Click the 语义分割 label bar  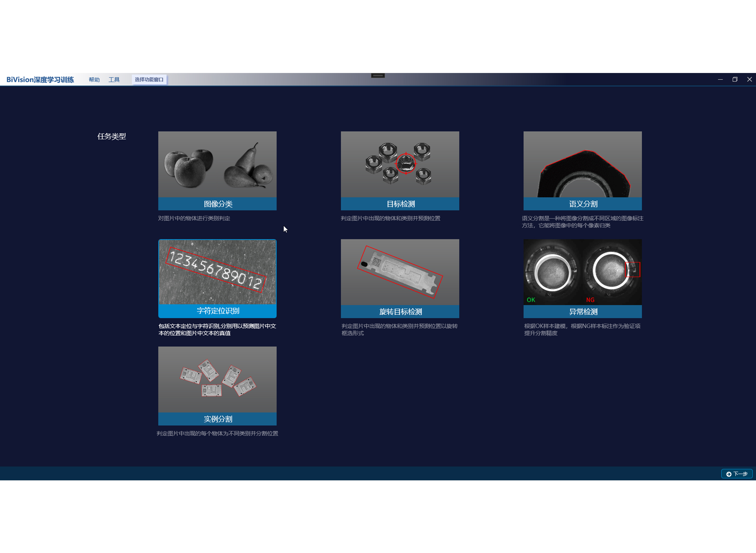582,204
